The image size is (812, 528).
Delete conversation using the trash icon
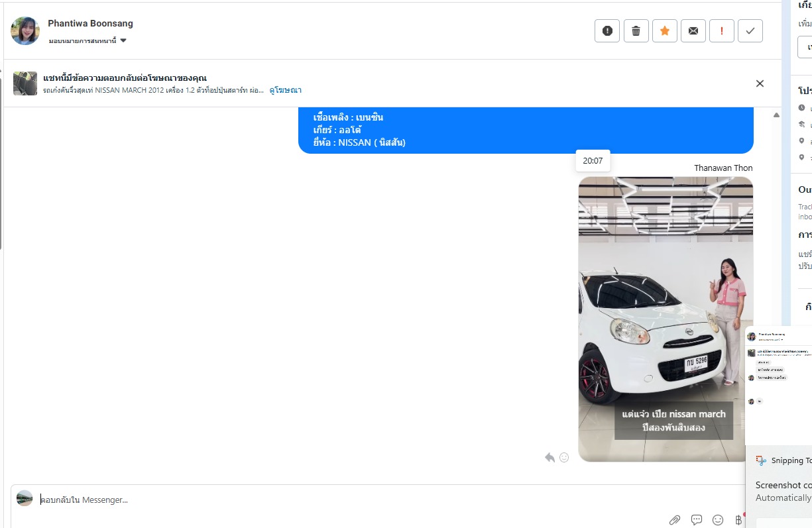[x=636, y=30]
